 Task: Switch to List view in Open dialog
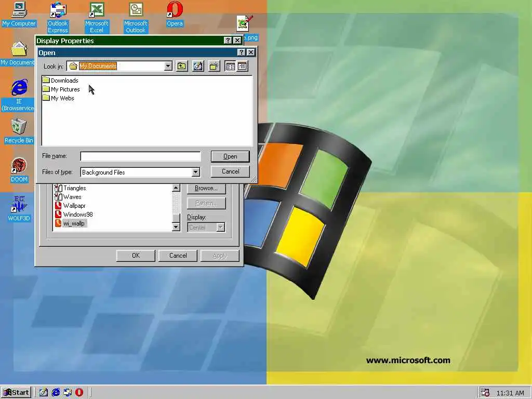(x=230, y=66)
